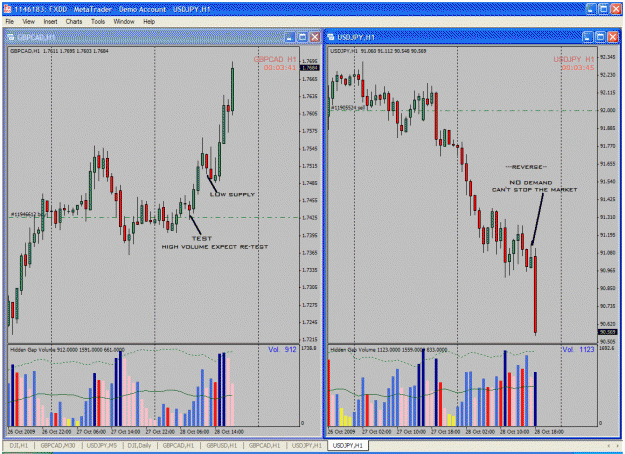This screenshot has height=454, width=625.
Task: Click the sell order label on USDJPY chart
Action: (348, 108)
